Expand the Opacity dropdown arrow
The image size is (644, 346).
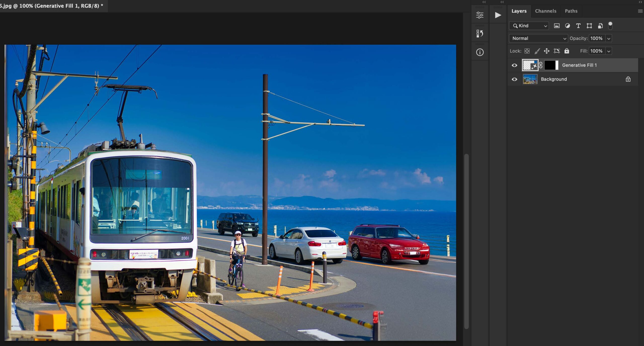tap(609, 38)
